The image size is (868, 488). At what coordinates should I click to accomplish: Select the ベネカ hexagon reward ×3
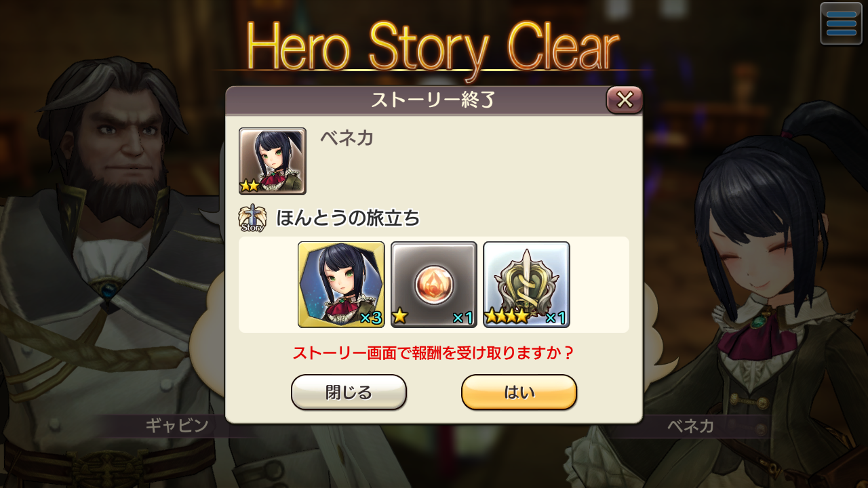pyautogui.click(x=341, y=285)
